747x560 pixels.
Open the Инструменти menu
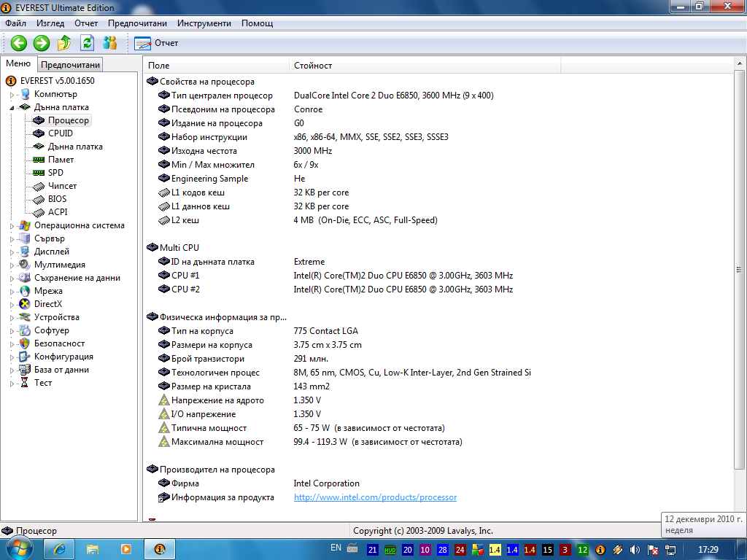coord(204,23)
